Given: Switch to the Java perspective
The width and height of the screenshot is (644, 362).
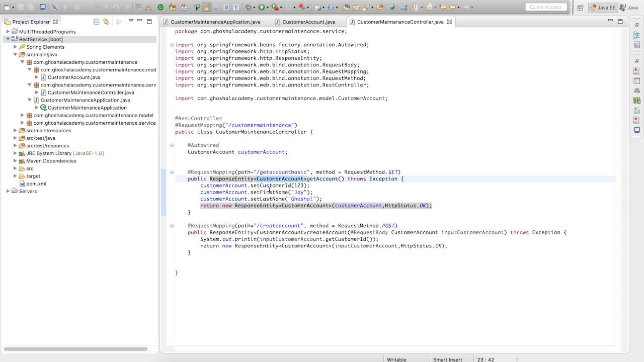Looking at the screenshot, I should click(x=629, y=8).
